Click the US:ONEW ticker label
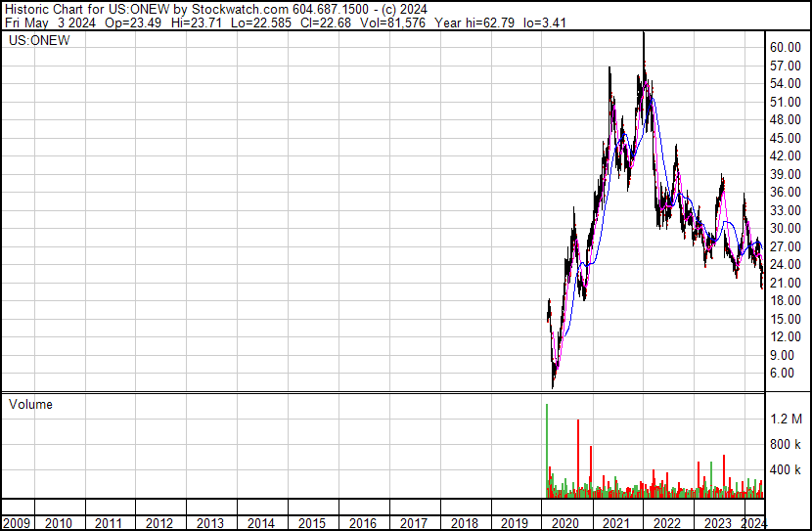Screen dimensions: 812x531 pyautogui.click(x=36, y=41)
